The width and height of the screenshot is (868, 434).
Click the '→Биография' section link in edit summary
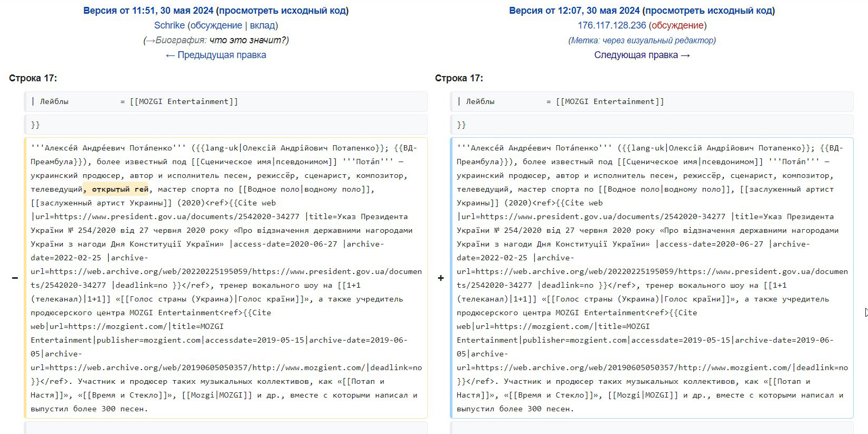(x=176, y=40)
